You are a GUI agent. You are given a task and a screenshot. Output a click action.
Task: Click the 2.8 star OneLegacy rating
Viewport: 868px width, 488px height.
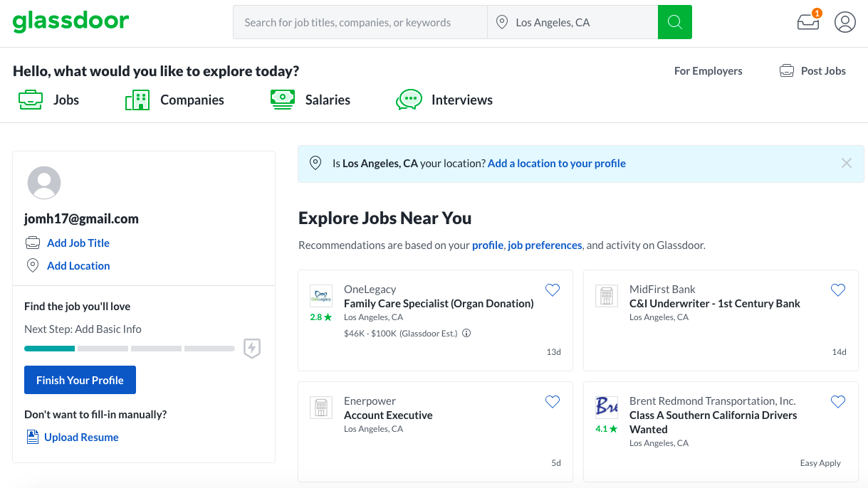(321, 317)
